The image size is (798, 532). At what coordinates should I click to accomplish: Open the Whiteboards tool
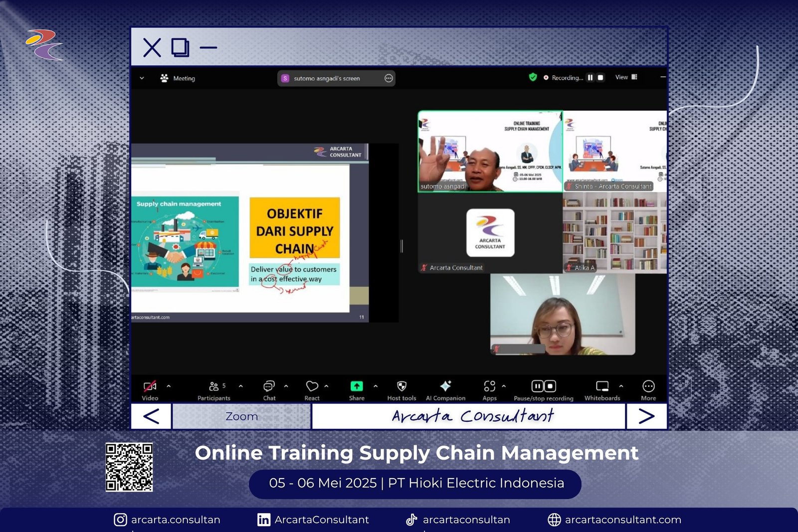pos(602,387)
